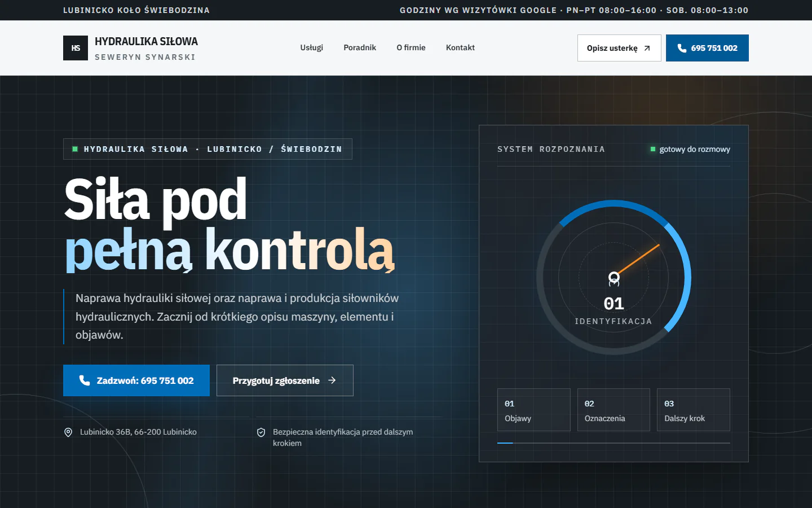Click the HS logo square
812x508 pixels.
[76, 48]
